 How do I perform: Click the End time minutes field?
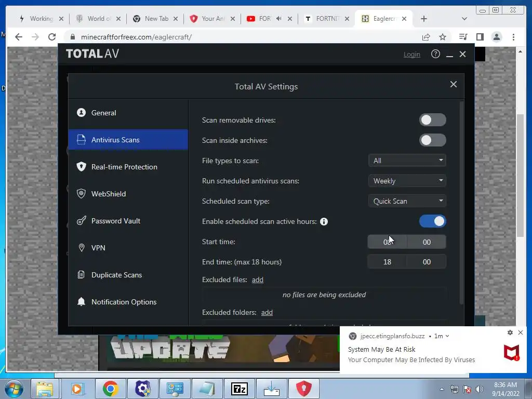(x=427, y=262)
